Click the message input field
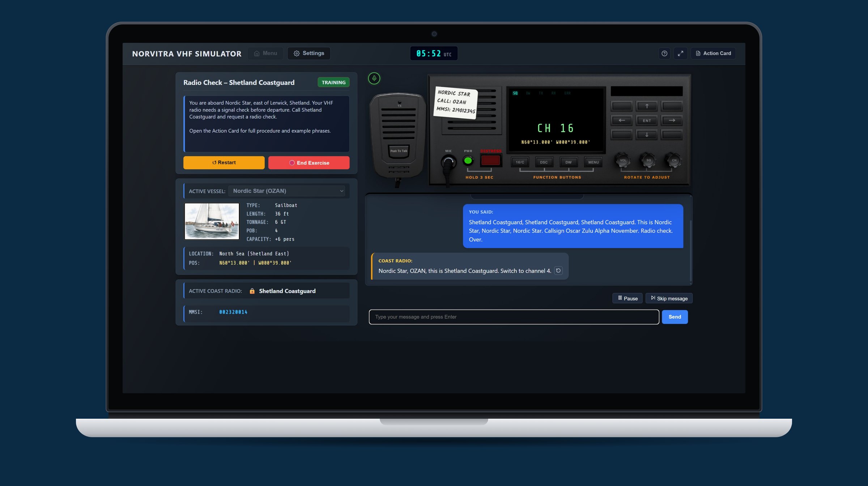868x486 pixels. point(514,317)
